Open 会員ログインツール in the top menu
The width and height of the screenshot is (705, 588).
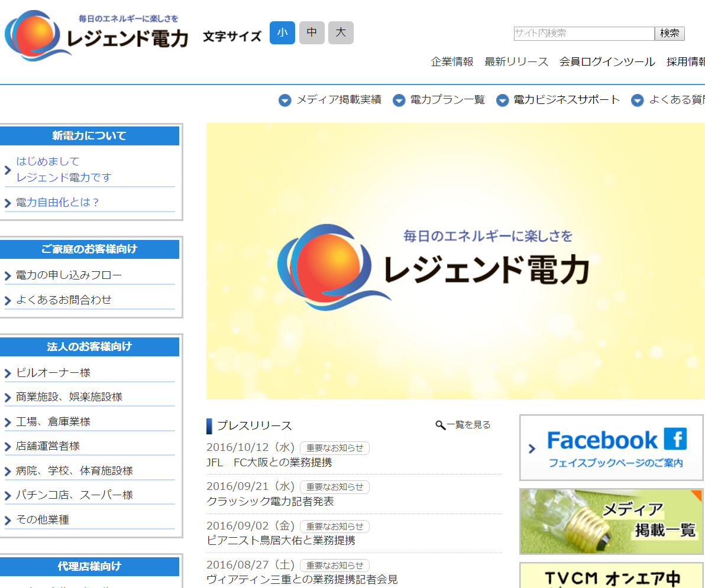click(x=607, y=62)
